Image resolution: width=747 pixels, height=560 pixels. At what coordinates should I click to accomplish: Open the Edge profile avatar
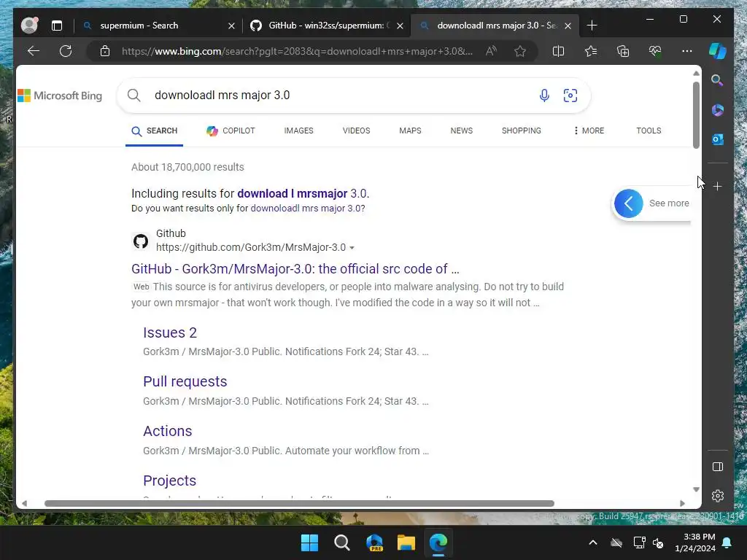[29, 26]
